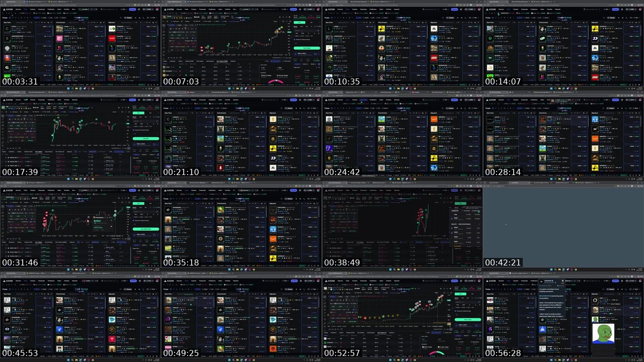644x362 pixels.
Task: Open the frog avatar frame stamped 00:56:28
Action: tap(563, 317)
